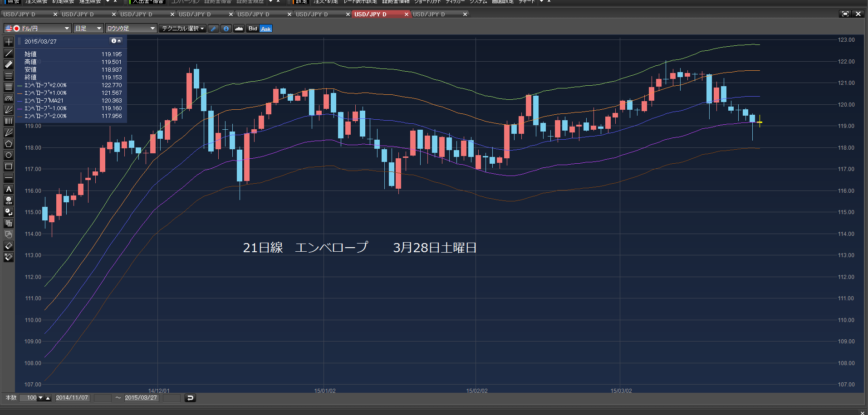Click the 21日線 エンベロープ chart annotation text
The image size is (868, 415).
coord(305,248)
